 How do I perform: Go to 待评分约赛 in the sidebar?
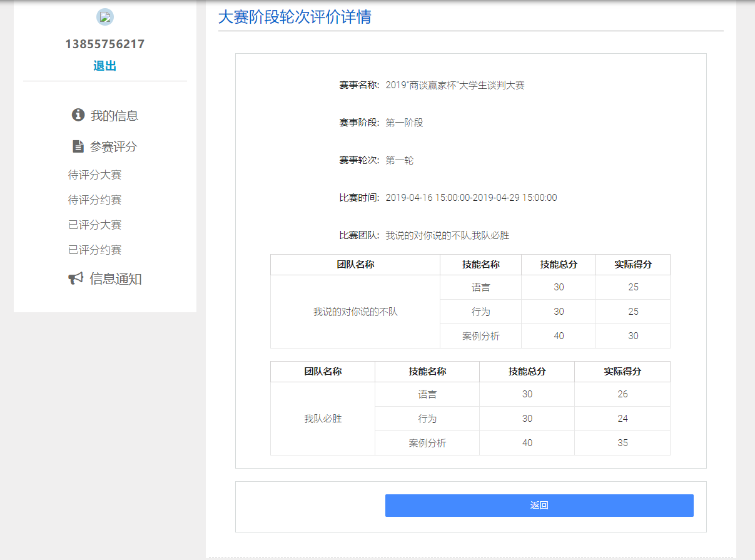tap(95, 200)
